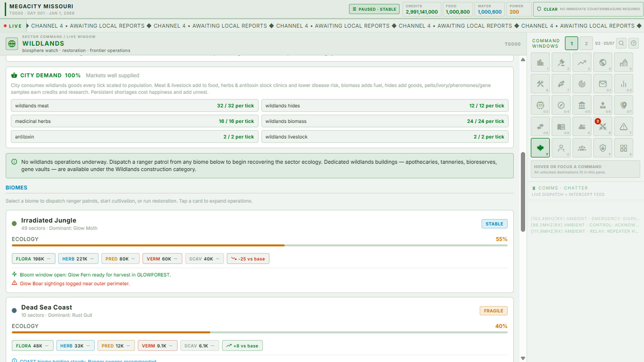Viewport: 644px width, 362px height.
Task: Open the microchip command window
Action: tap(540, 105)
